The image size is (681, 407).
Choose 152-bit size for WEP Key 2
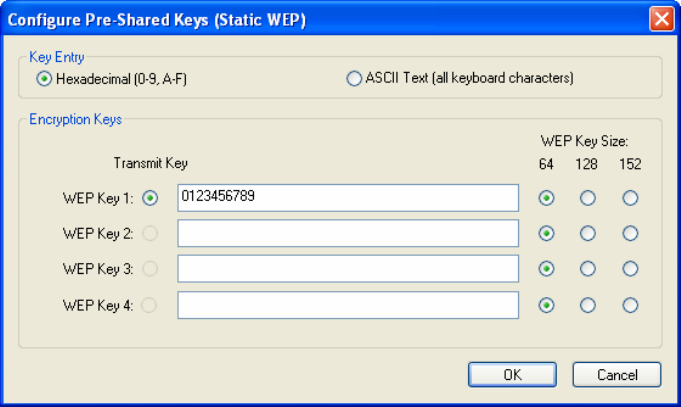coord(630,234)
